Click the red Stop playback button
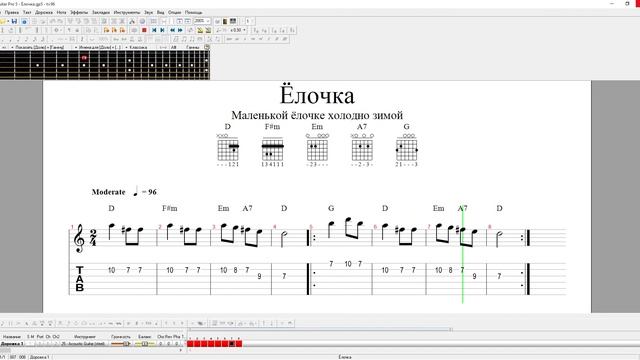This screenshot has width=640, height=360. point(144,30)
